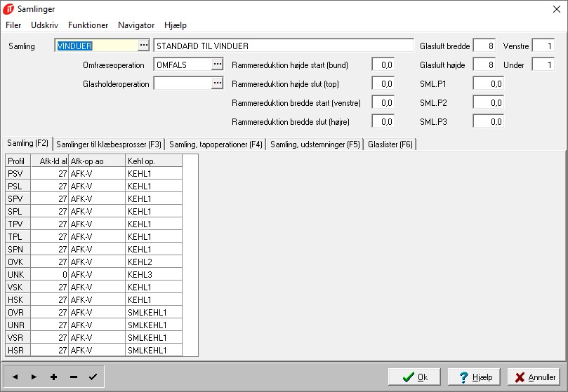Click the 0 value in UNK row

point(50,274)
